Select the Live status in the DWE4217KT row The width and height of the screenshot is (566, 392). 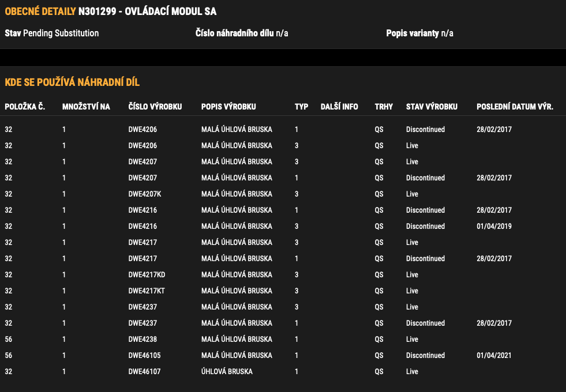(412, 291)
